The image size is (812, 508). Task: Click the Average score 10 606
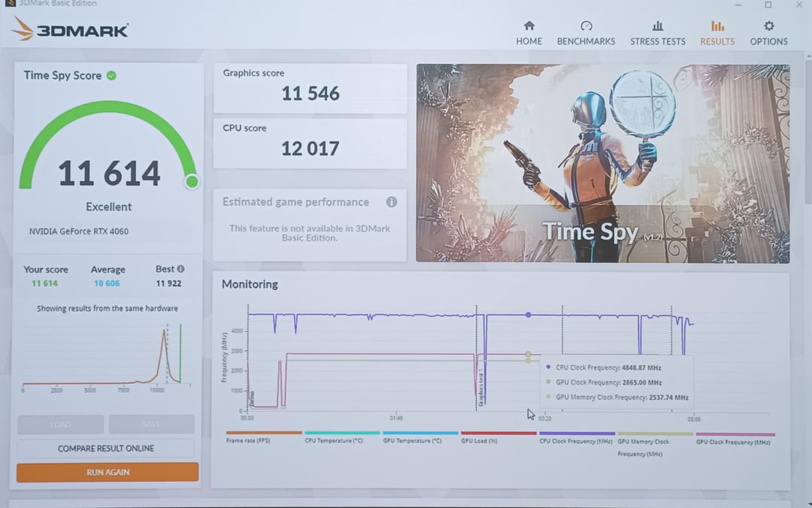(x=107, y=283)
